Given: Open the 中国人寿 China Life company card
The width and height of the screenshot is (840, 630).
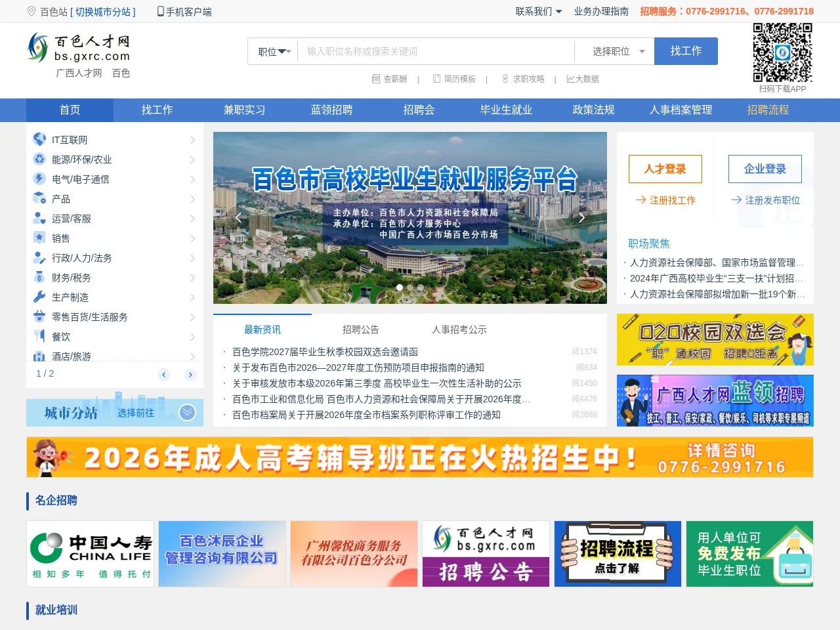Looking at the screenshot, I should (x=90, y=554).
